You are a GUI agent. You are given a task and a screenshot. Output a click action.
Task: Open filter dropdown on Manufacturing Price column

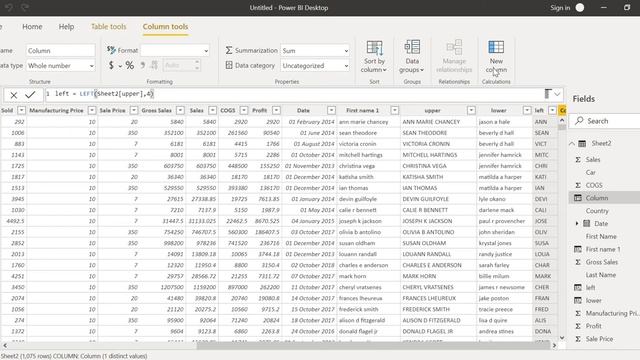(92, 111)
